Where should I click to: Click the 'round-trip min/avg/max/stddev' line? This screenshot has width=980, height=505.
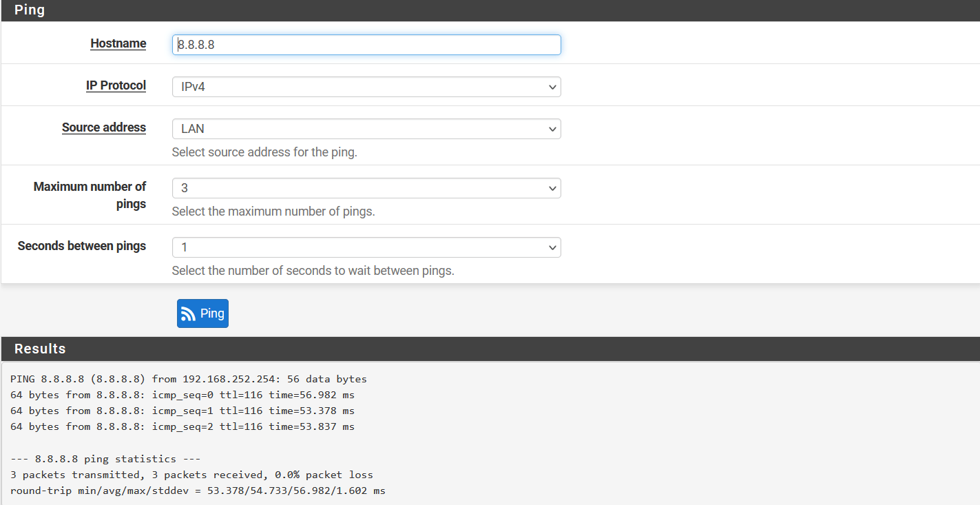[x=198, y=491]
